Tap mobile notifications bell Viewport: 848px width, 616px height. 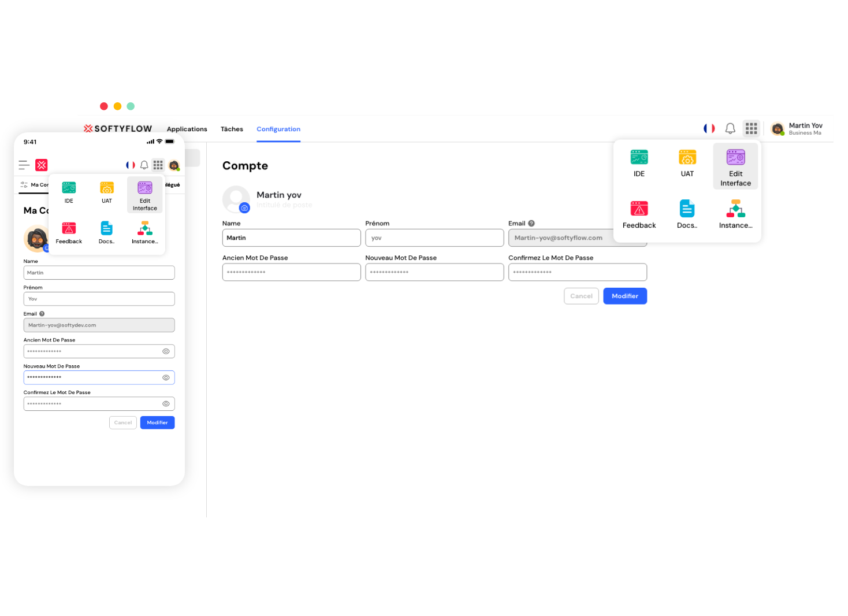tap(144, 165)
